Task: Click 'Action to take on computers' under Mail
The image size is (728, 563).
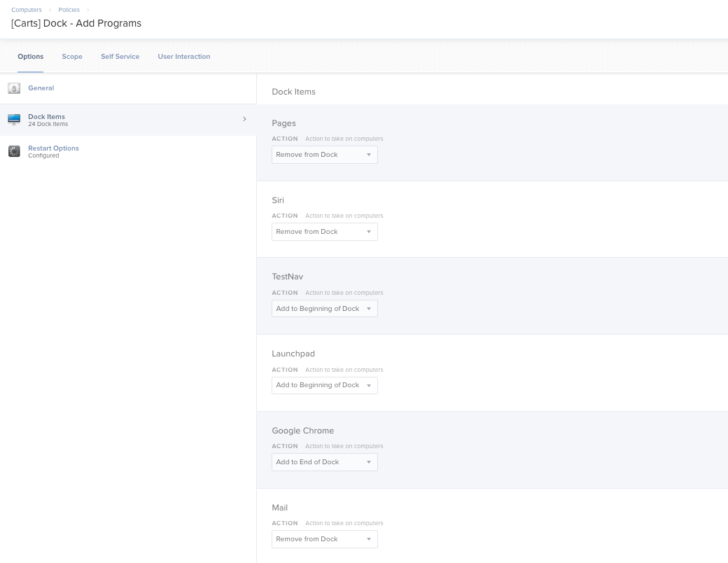Action: pyautogui.click(x=344, y=524)
